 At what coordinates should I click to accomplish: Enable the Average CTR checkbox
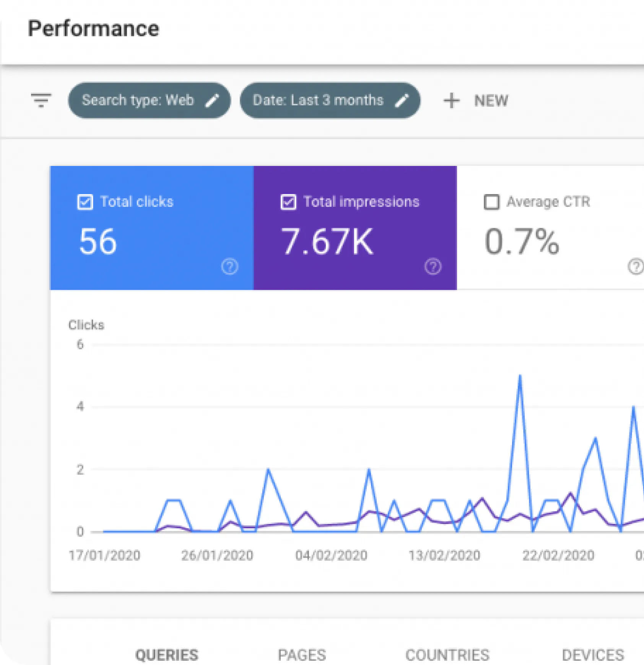point(491,202)
